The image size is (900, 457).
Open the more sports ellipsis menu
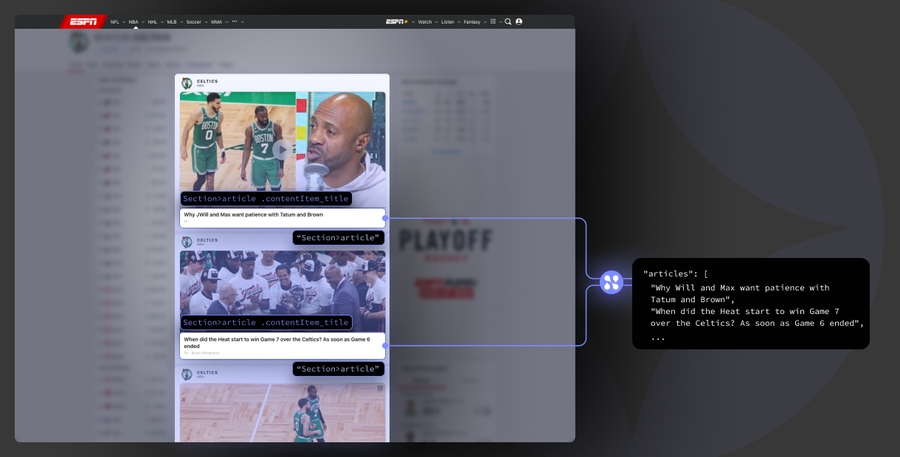click(236, 21)
